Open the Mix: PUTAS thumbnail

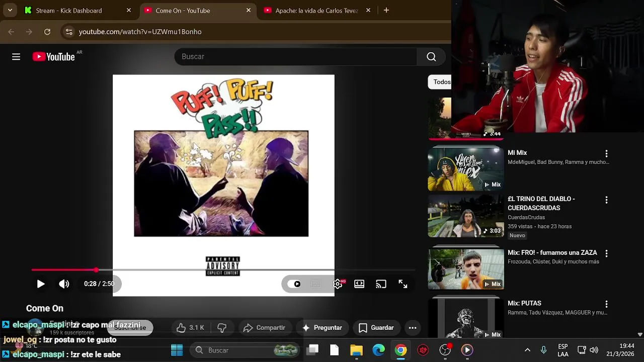(x=466, y=319)
